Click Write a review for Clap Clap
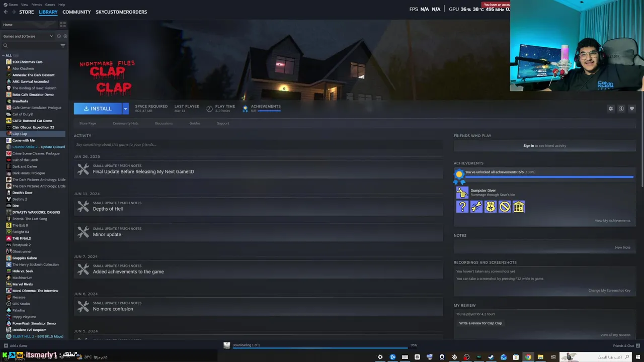The width and height of the screenshot is (644, 362). pos(480,323)
